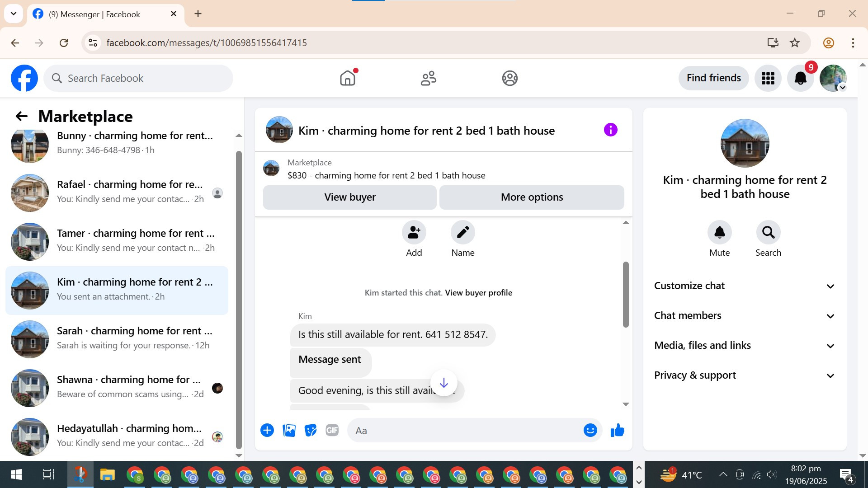868x488 pixels.
Task: Attach a photo or file
Action: (289, 430)
